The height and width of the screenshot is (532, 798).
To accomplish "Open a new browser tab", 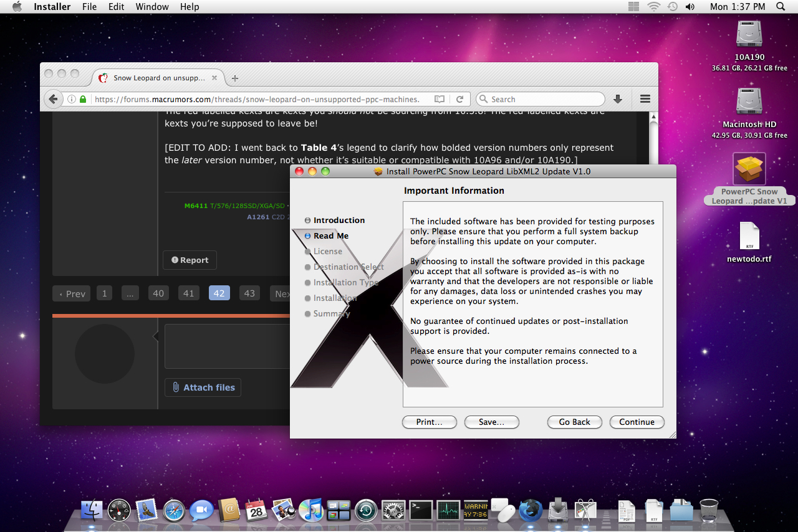I will click(235, 78).
